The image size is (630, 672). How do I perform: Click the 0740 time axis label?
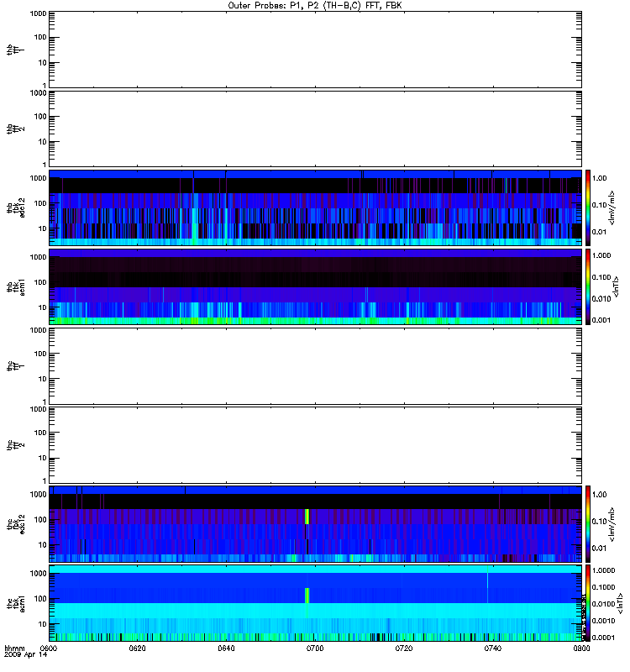[493, 648]
